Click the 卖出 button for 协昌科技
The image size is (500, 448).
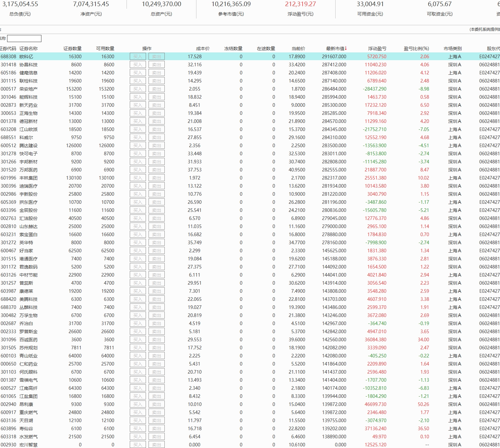click(156, 65)
